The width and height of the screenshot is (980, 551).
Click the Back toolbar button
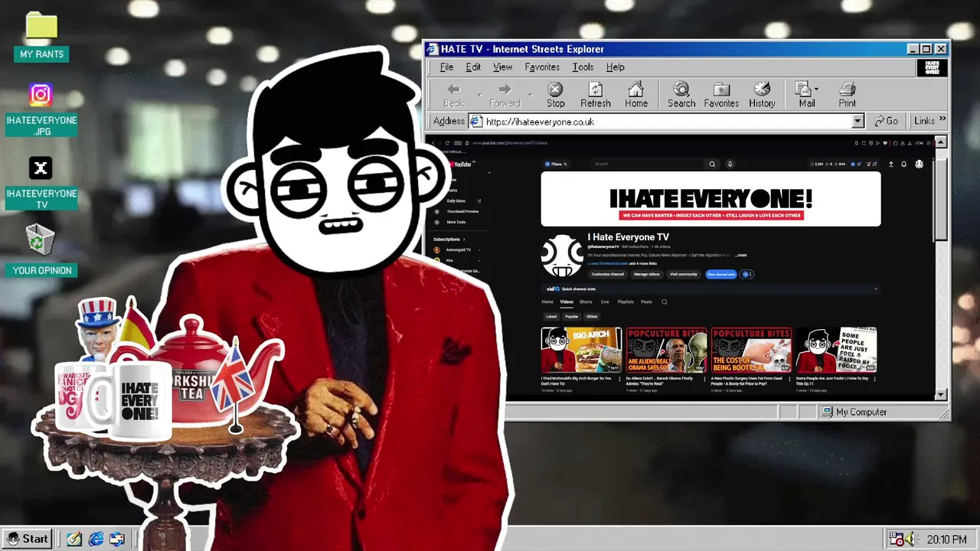(x=453, y=96)
